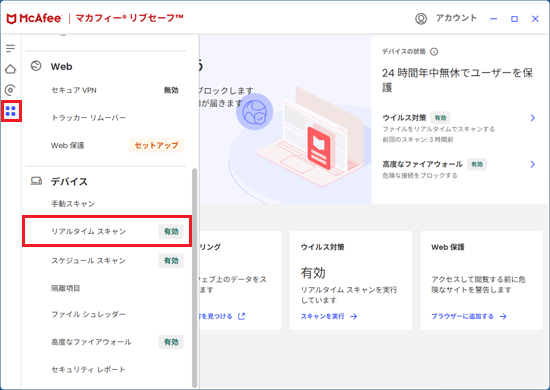Screen dimensions: 550x390
Task: Click external-link icon on monitoring card
Action: pos(242,316)
